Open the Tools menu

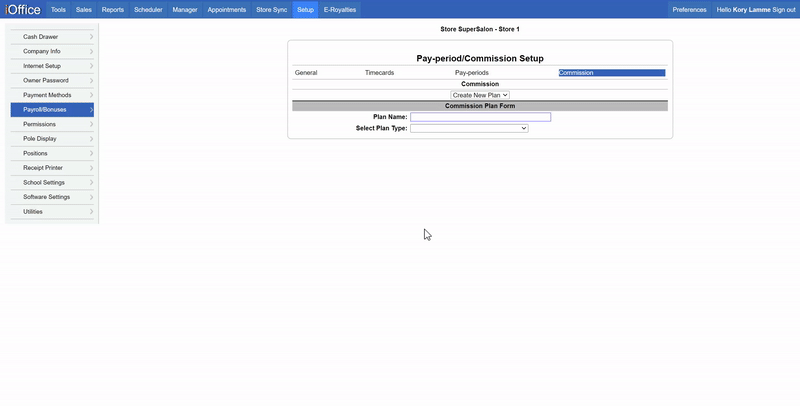(x=58, y=10)
